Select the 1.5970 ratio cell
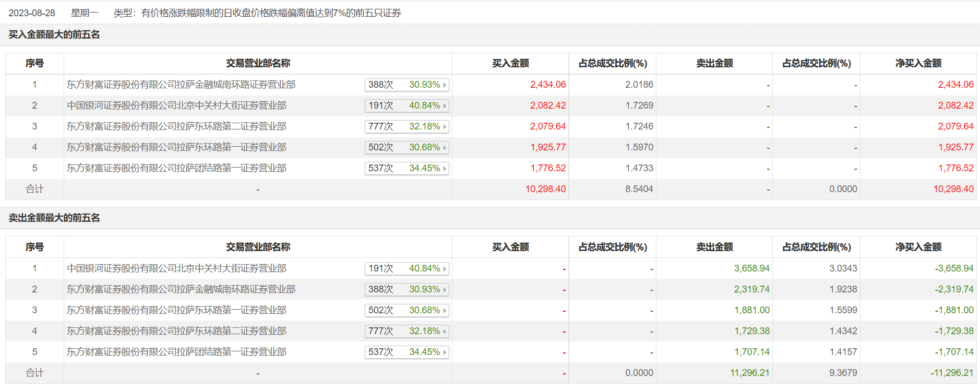 639,147
